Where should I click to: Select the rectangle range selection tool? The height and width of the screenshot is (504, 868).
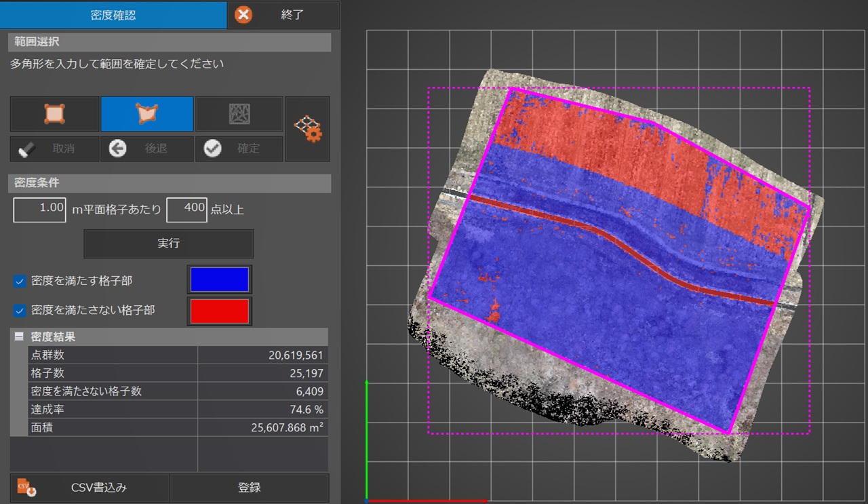point(54,114)
